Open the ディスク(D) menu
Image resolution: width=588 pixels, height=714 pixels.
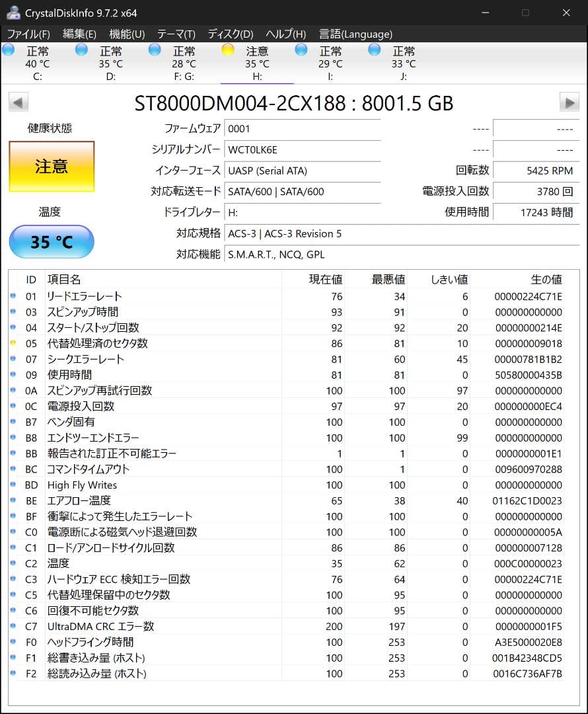point(231,34)
